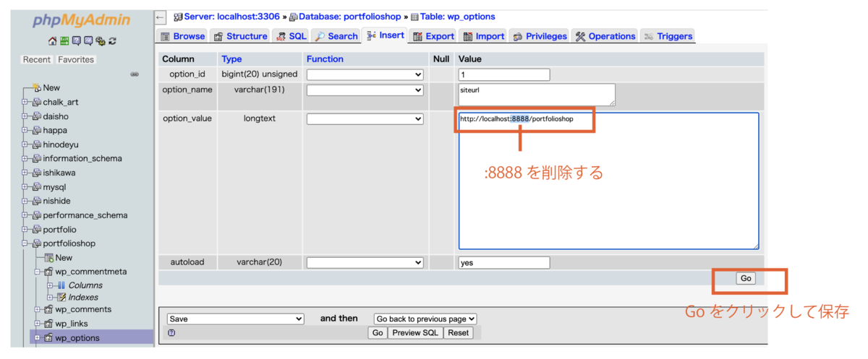Expand the Columns node under wp_commentmeta
This screenshot has width=868, height=359.
coord(50,285)
